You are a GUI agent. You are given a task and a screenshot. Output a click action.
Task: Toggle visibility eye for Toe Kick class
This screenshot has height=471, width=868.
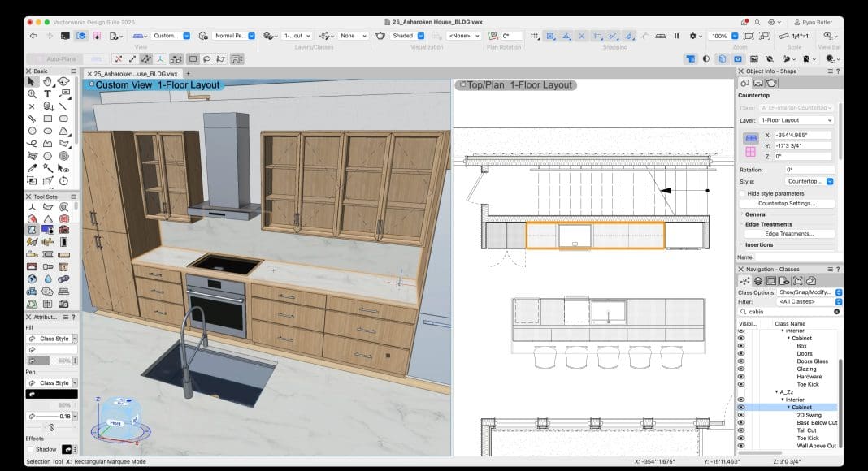click(740, 384)
